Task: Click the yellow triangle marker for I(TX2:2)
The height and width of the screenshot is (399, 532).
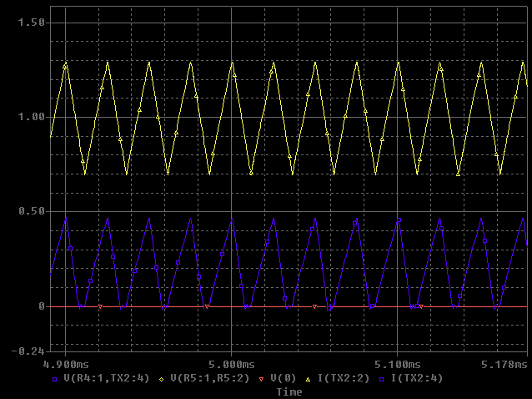Action: pos(308,379)
